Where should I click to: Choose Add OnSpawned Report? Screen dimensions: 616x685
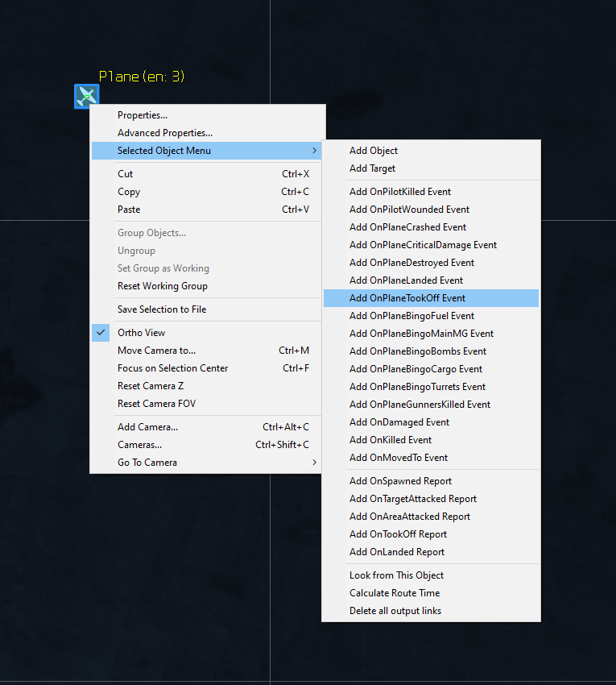tap(400, 481)
